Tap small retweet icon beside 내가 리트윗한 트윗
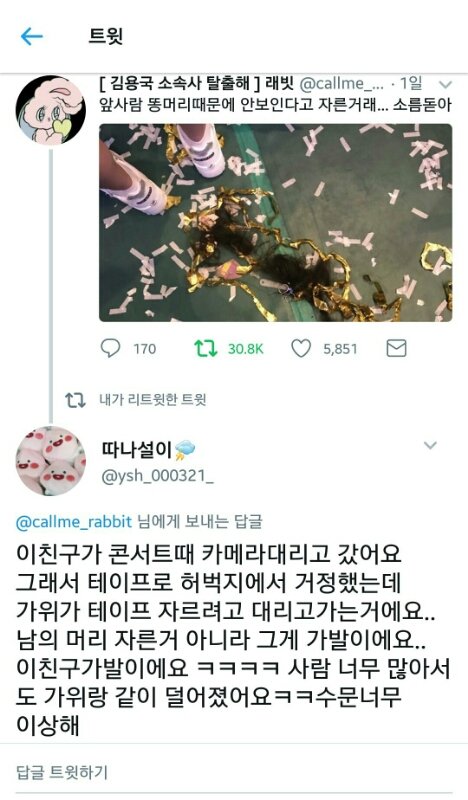Image resolution: width=468 pixels, height=800 pixels. tap(75, 400)
